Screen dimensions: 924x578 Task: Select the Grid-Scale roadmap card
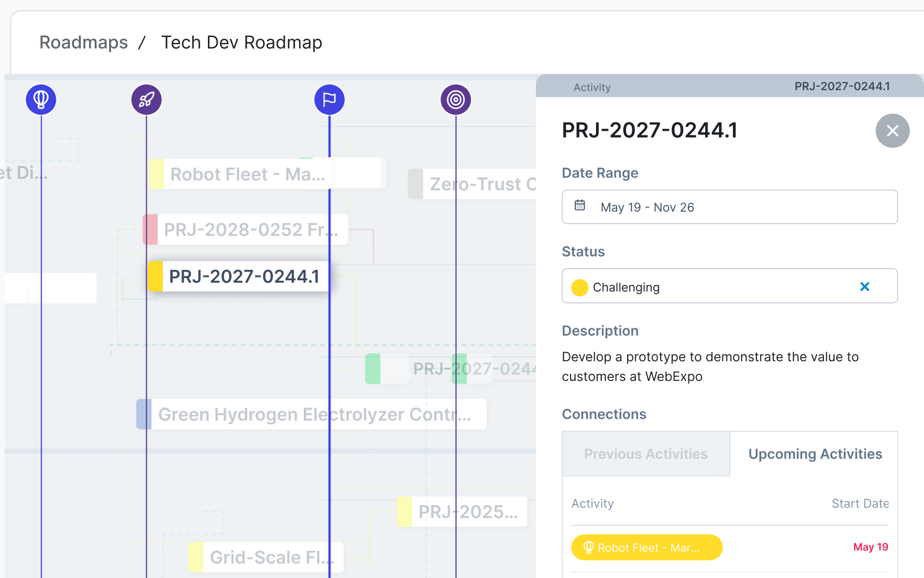266,557
